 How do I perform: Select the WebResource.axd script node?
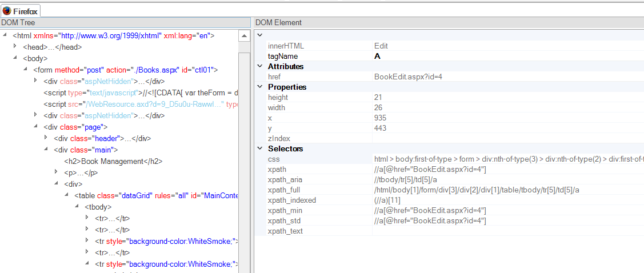tap(141, 105)
